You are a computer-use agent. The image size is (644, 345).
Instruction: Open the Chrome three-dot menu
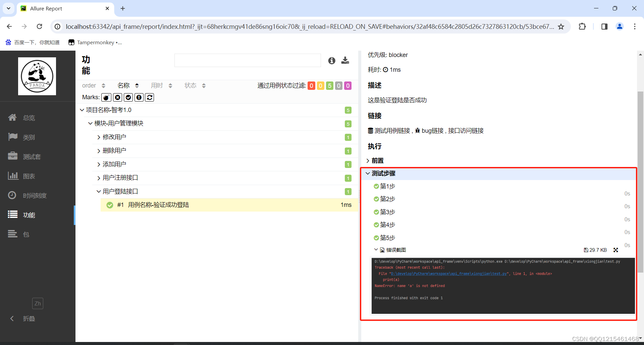635,26
